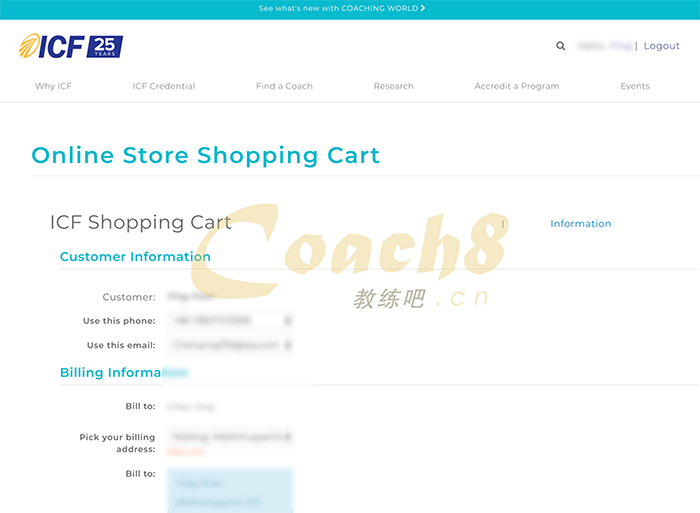Image resolution: width=700 pixels, height=513 pixels.
Task: Open the COACHING WORLD announcement banner
Action: click(x=342, y=8)
